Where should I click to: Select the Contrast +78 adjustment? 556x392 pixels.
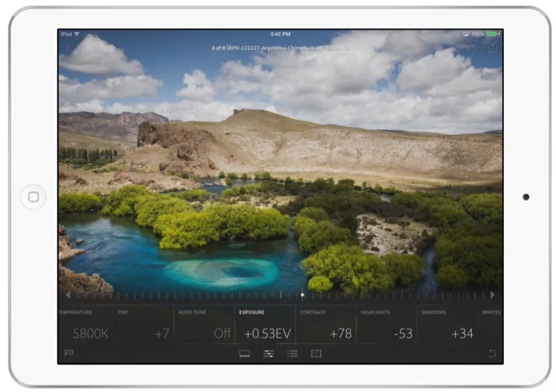point(326,325)
